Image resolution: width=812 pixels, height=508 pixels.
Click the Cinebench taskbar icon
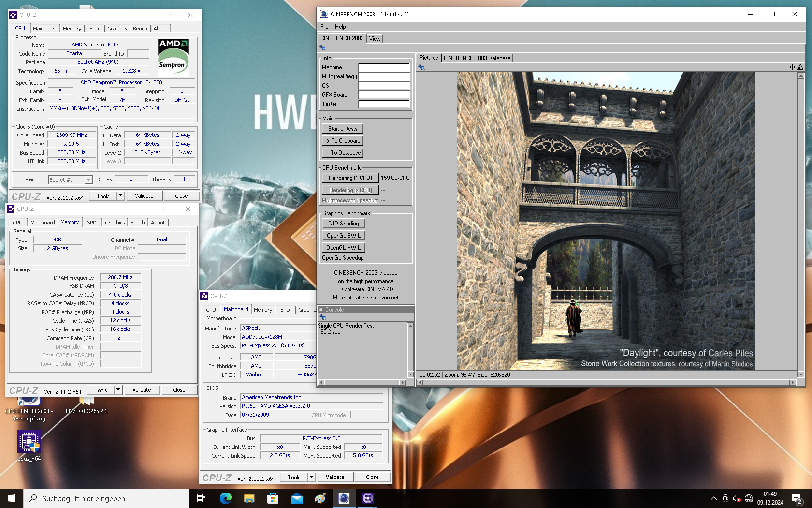point(344,498)
